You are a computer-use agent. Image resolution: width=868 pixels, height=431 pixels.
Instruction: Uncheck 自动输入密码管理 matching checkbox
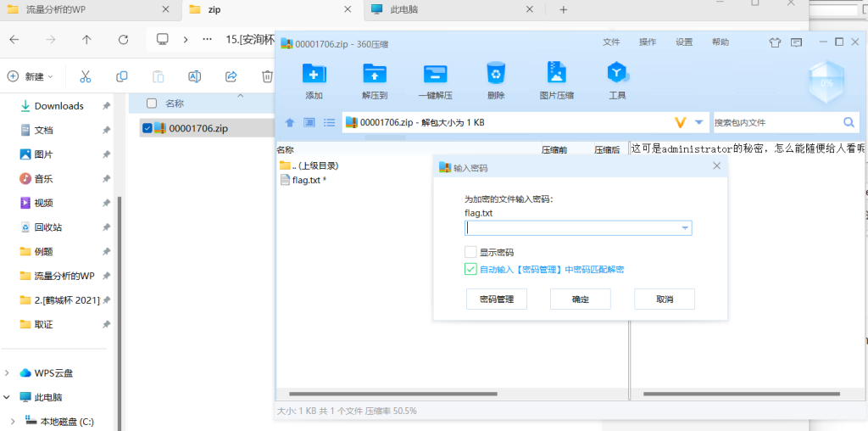tap(470, 269)
